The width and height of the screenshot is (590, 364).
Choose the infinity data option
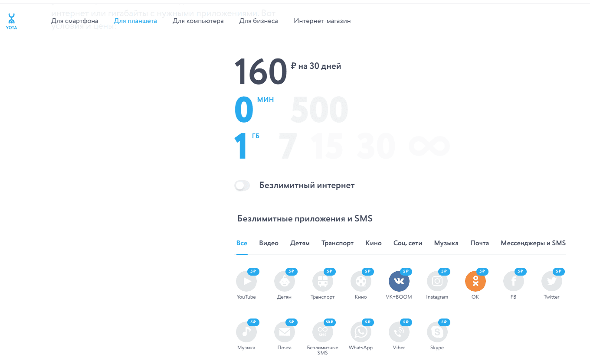click(x=429, y=146)
